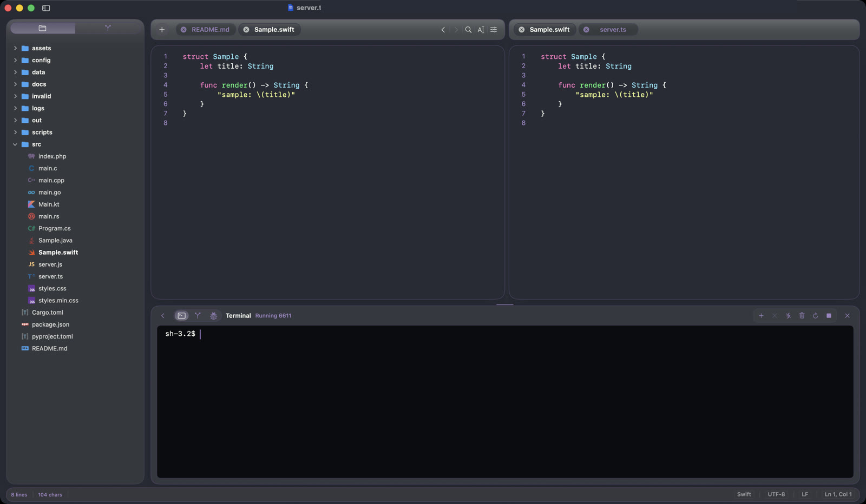Close Sample.swift tab in left pane
This screenshot has width=866, height=504.
click(x=246, y=30)
